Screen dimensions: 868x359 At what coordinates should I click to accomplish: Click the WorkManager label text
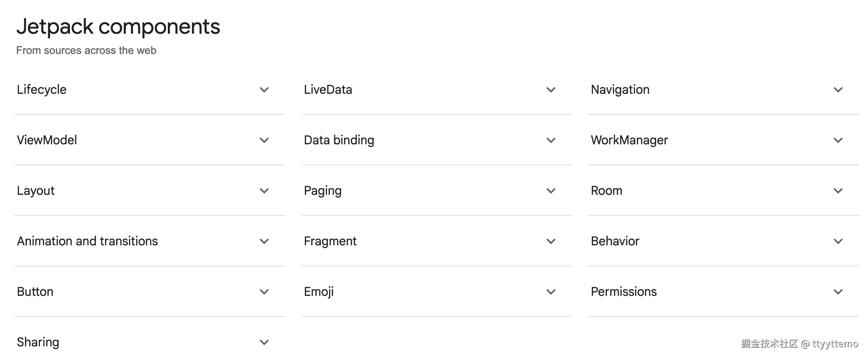click(629, 140)
